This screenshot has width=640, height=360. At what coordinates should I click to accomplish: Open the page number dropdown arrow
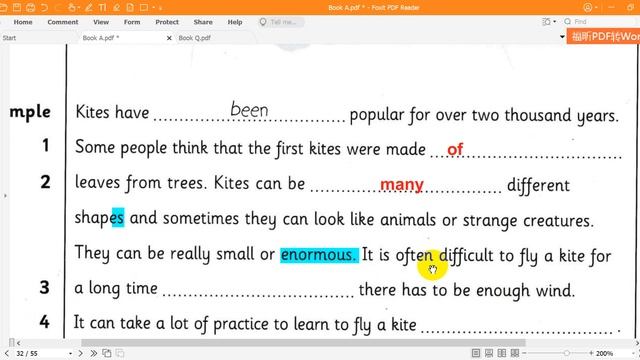pyautogui.click(x=71, y=353)
